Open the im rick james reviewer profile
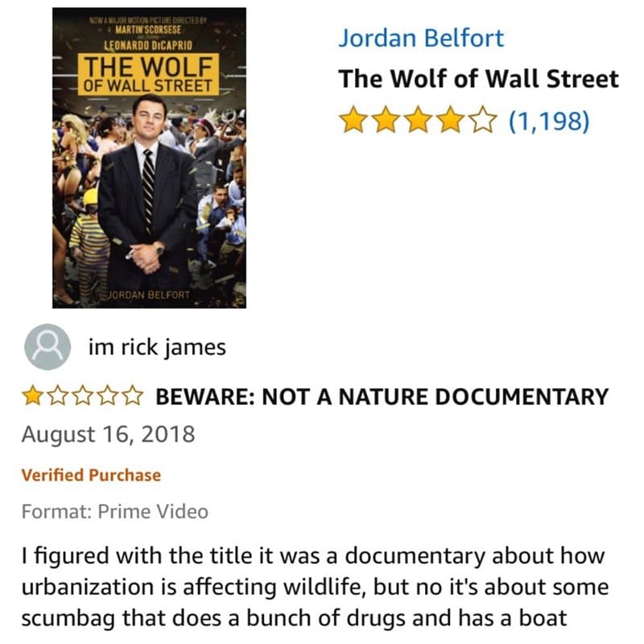 (157, 348)
